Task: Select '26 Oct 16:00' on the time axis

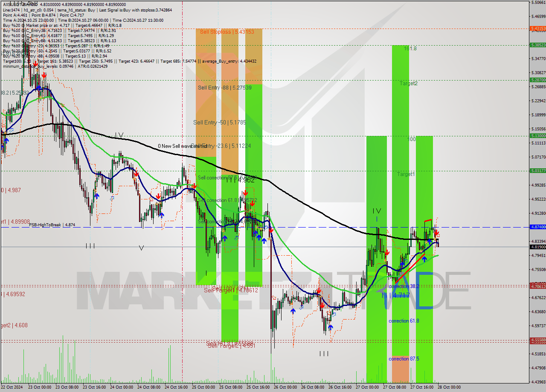Action: pyautogui.click(x=340, y=387)
